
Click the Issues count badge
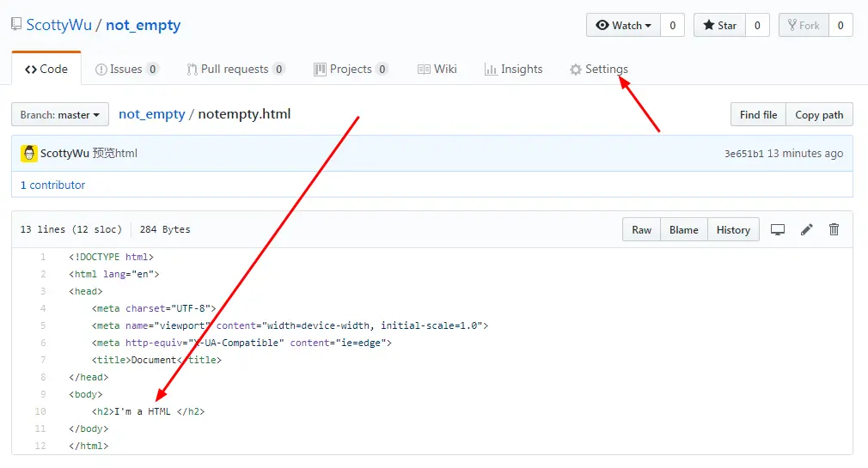(x=152, y=70)
